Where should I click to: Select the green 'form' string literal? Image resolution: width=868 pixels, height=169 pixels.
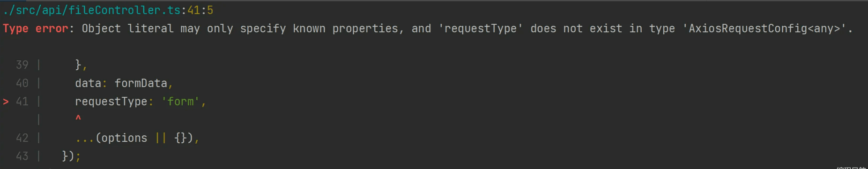click(x=181, y=102)
